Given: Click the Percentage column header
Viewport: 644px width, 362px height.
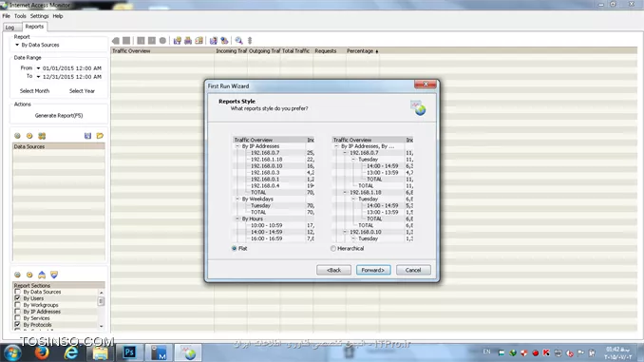Looking at the screenshot, I should [x=362, y=51].
